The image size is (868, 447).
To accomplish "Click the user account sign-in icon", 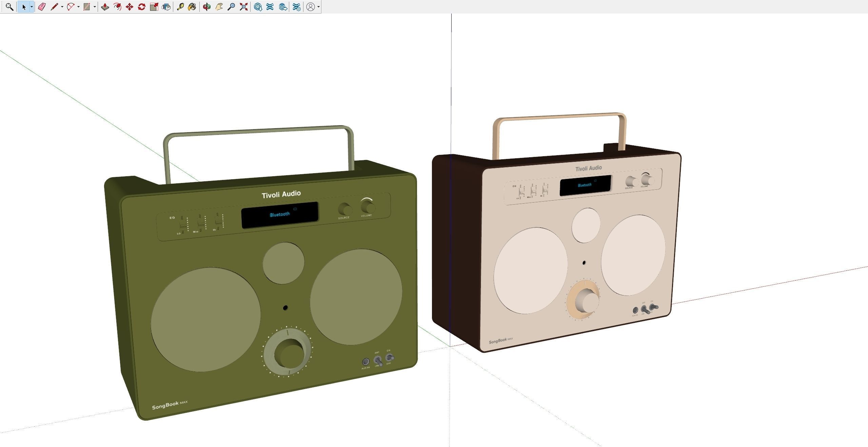I will click(311, 6).
